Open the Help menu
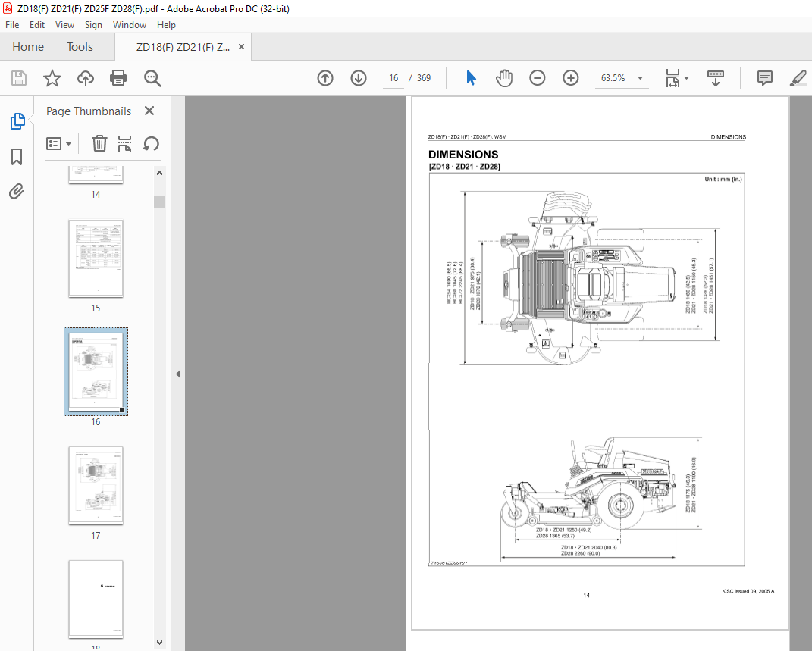The height and width of the screenshot is (651, 812). coord(166,25)
